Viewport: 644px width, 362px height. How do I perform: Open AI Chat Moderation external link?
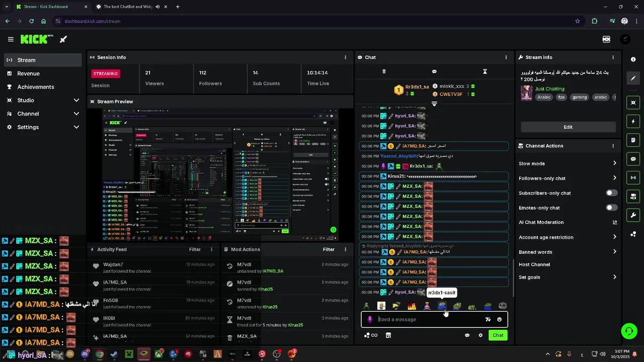pos(615,222)
